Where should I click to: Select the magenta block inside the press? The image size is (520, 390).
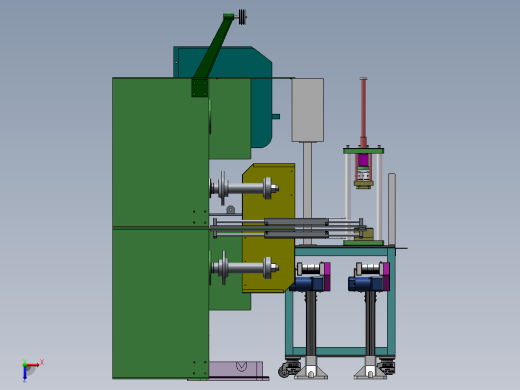[363, 160]
